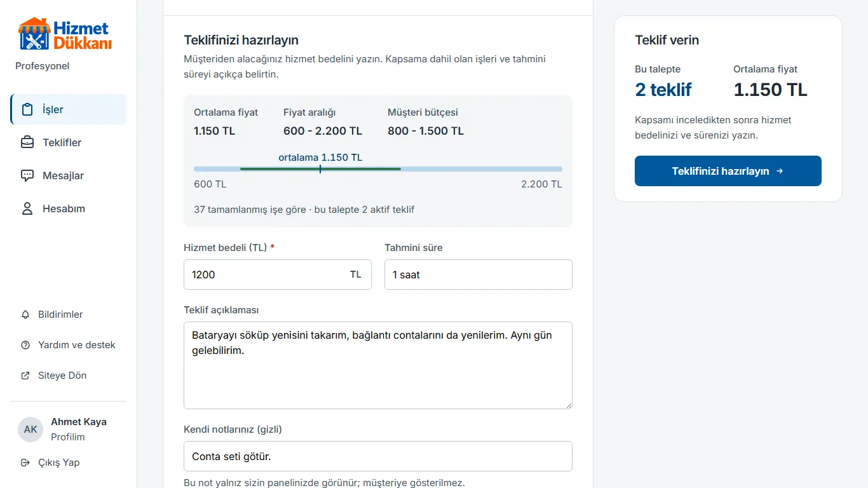Screen dimensions: 868x488
Task: Click the 'Teklif verin' card heading
Action: pyautogui.click(x=667, y=40)
